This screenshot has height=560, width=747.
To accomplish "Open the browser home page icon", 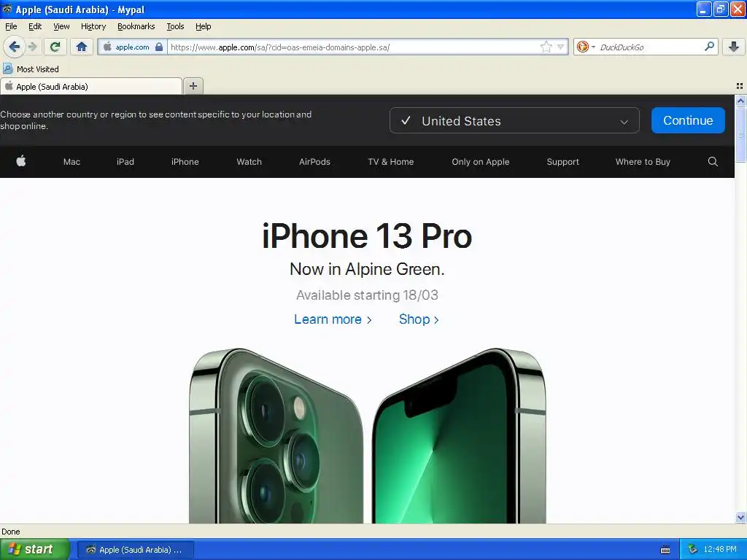I will (82, 47).
